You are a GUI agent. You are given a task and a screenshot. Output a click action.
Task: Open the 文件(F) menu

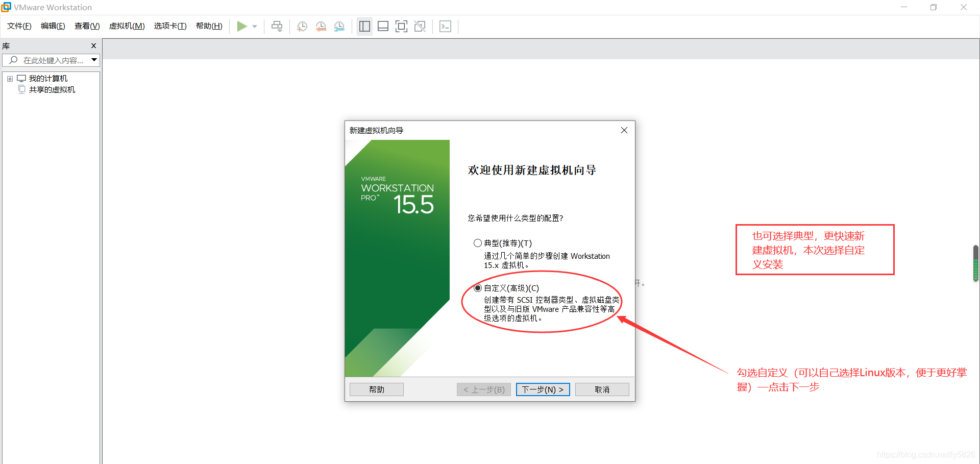click(x=19, y=26)
